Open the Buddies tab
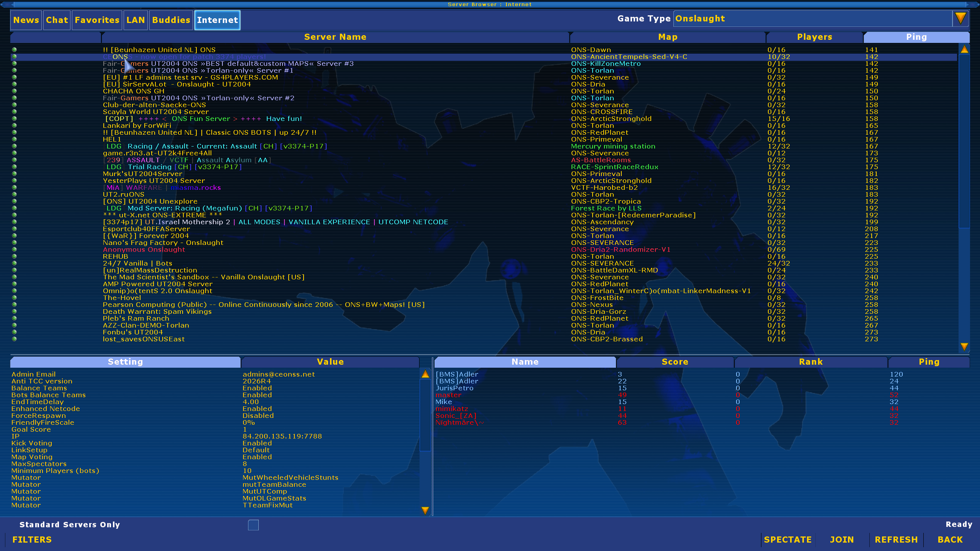The image size is (980, 551). click(171, 20)
